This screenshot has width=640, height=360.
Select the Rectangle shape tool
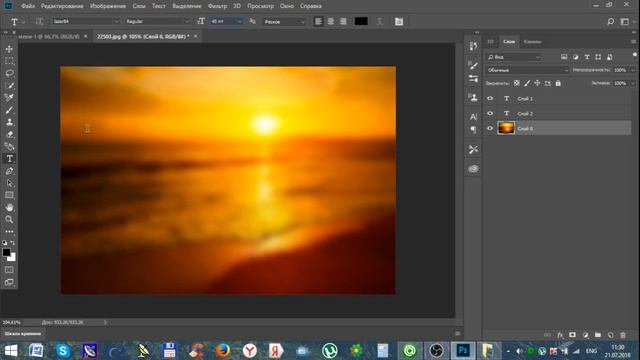click(9, 195)
